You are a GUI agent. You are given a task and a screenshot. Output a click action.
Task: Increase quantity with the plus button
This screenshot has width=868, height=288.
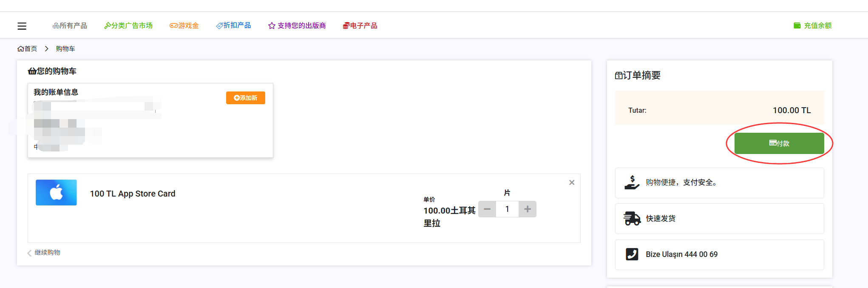(528, 209)
